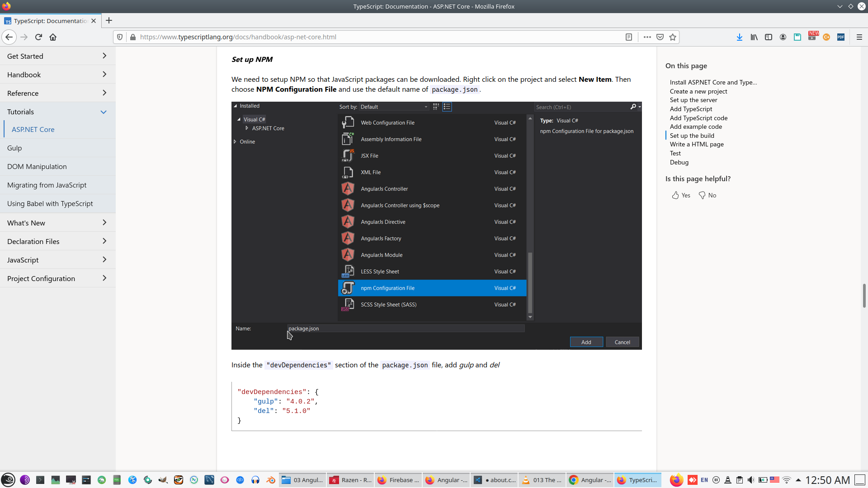Click the Save to Pocket icon
The width and height of the screenshot is (868, 488).
click(660, 37)
